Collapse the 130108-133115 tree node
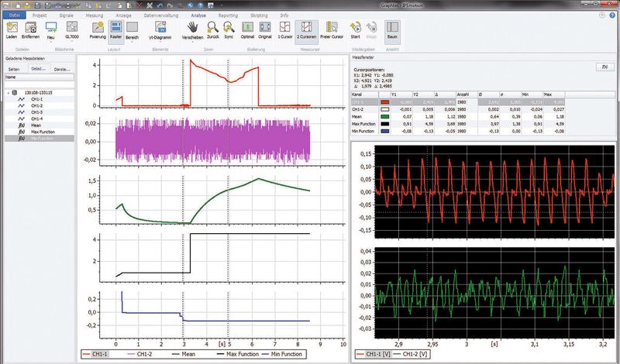Image resolution: width=620 pixels, height=364 pixels. [7, 91]
